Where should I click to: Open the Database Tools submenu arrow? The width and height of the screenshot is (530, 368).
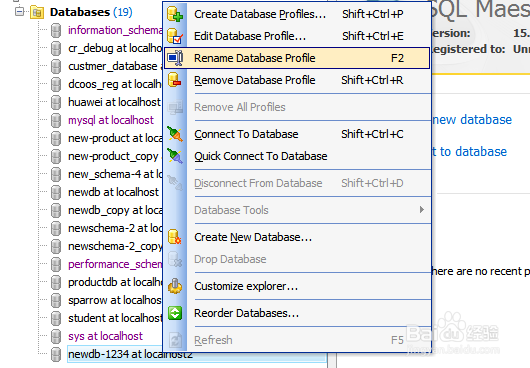point(421,210)
